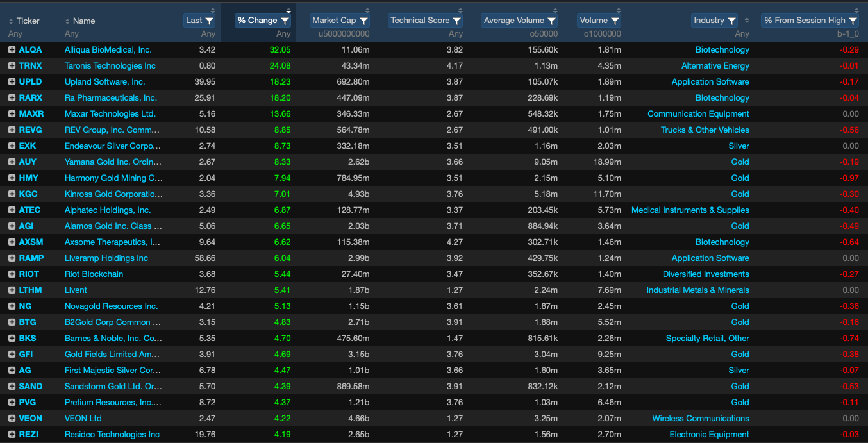Click Communication Equipment industry link
This screenshot has height=443, width=868.
[x=698, y=114]
